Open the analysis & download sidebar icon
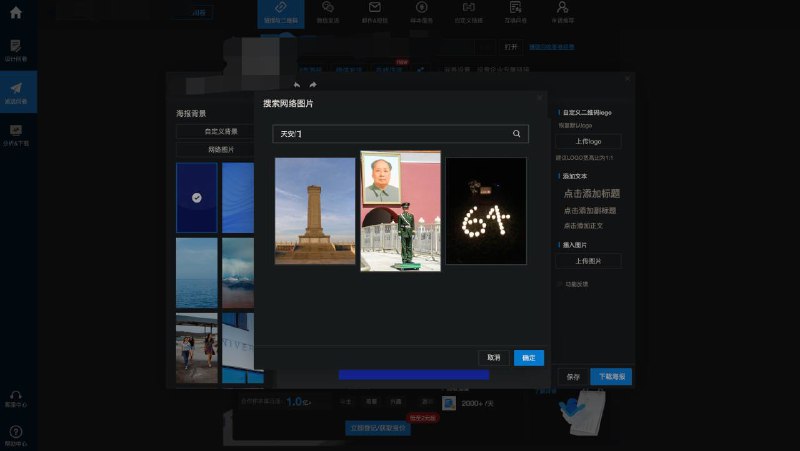This screenshot has height=451, width=800. point(16,135)
